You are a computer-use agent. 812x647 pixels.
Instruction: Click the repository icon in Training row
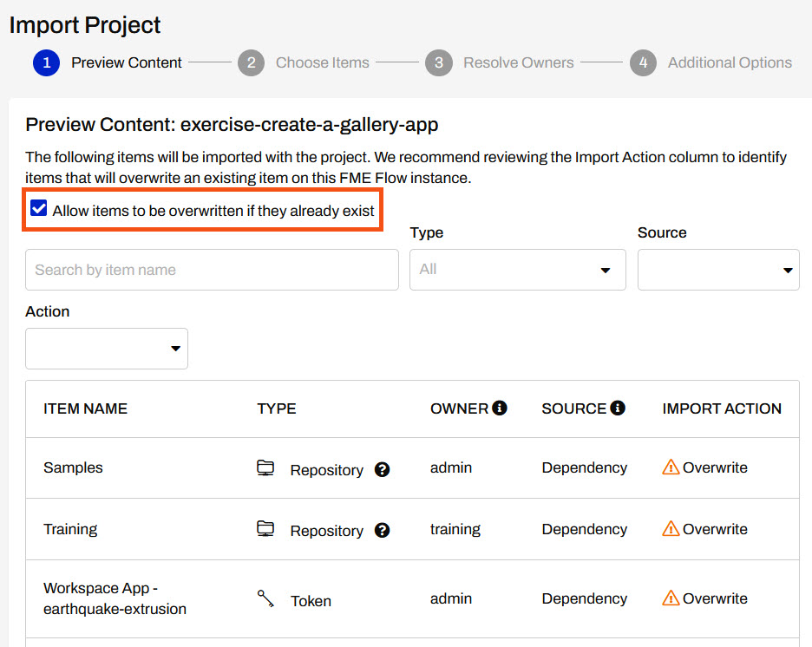[265, 529]
